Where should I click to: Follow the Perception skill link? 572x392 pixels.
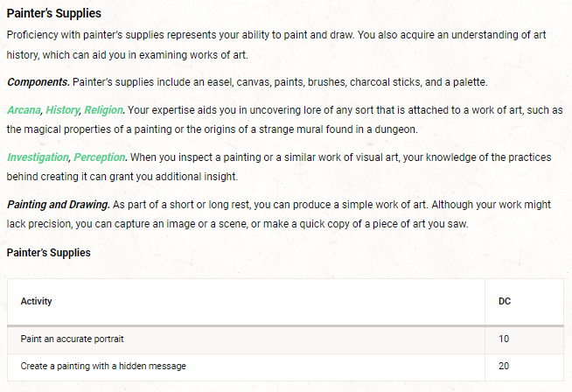click(100, 157)
